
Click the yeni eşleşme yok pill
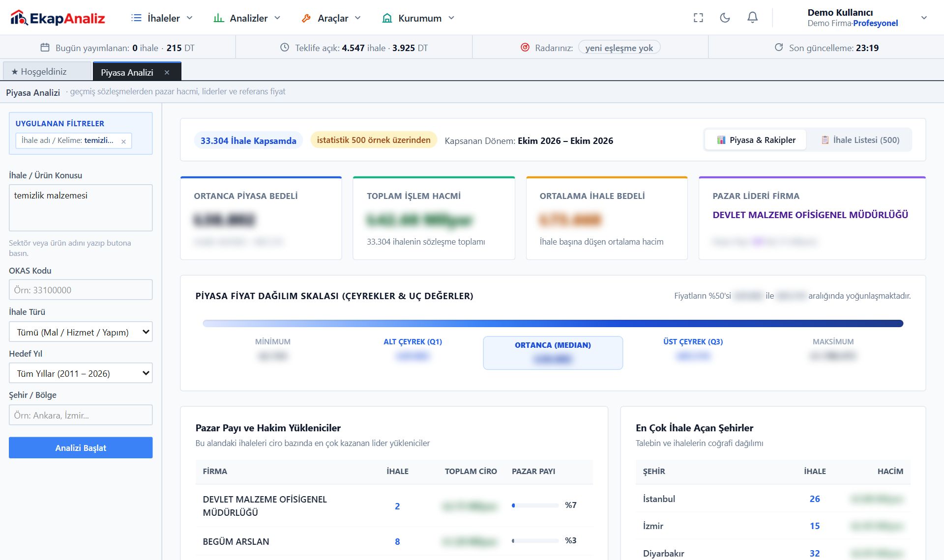(619, 48)
